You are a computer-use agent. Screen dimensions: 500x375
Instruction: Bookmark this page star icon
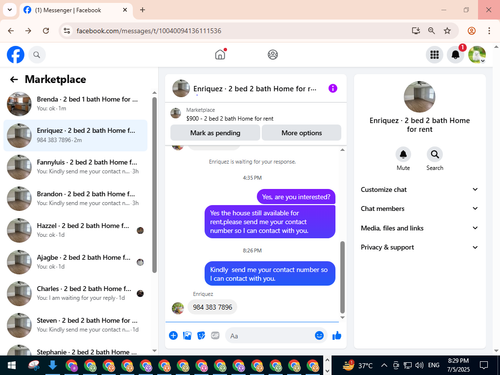click(447, 31)
